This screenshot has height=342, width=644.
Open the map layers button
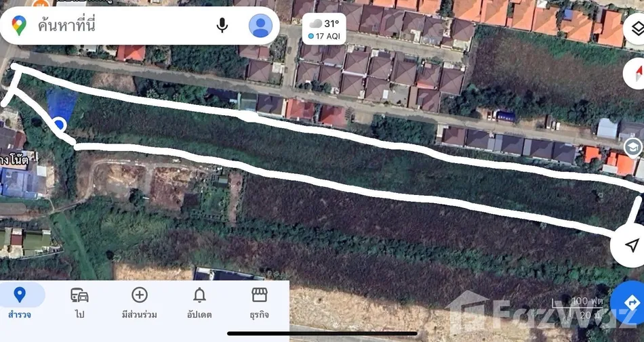(636, 30)
